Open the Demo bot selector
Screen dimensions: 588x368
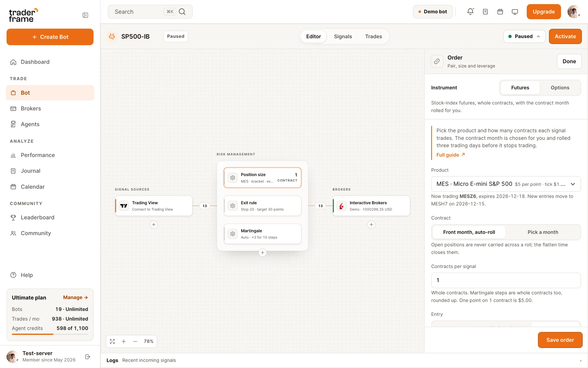[433, 12]
